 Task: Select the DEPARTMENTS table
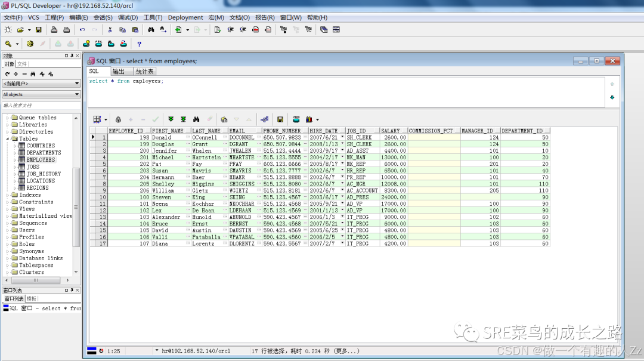click(x=44, y=153)
